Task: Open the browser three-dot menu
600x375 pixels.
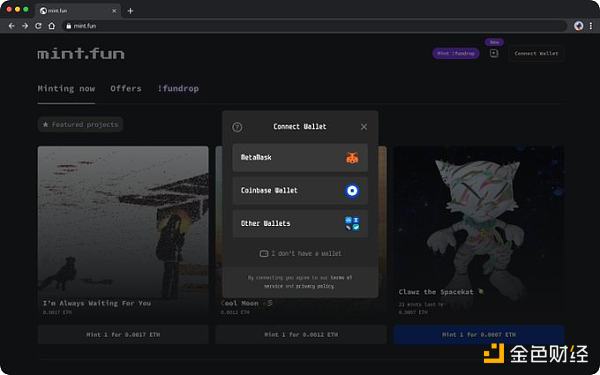Action: 591,26
